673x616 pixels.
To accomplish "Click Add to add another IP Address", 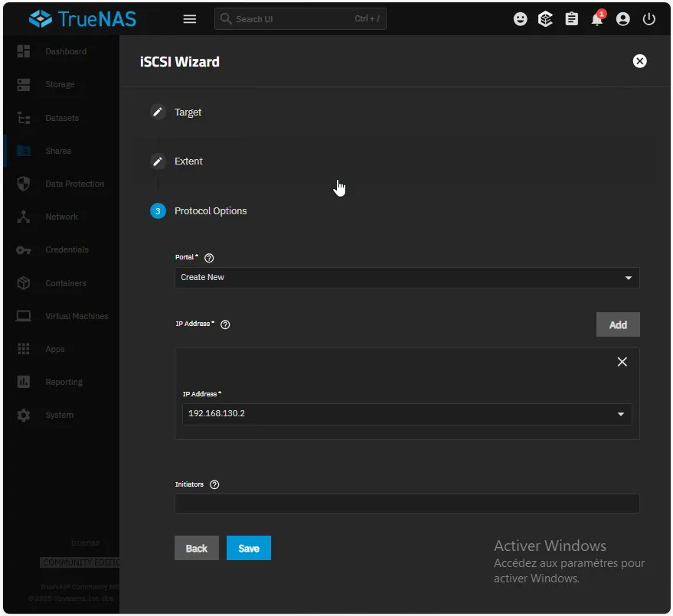I will point(618,324).
